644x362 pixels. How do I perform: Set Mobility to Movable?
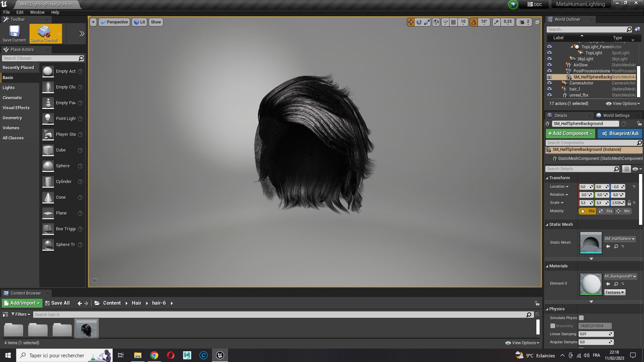point(623,211)
